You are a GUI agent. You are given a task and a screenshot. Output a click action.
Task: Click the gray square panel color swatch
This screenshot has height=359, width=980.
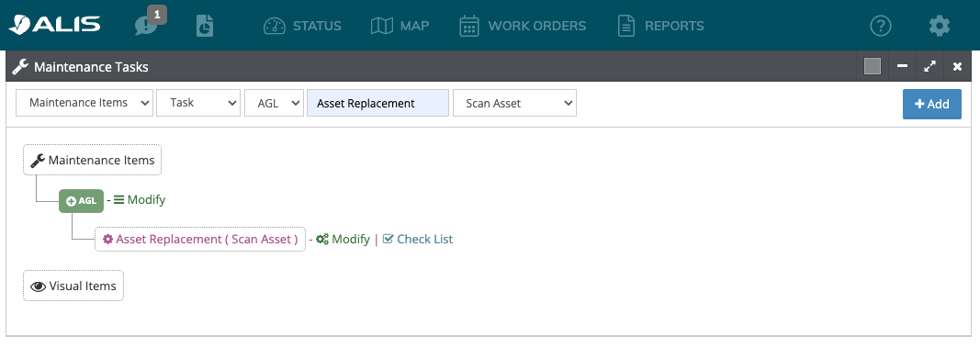873,66
